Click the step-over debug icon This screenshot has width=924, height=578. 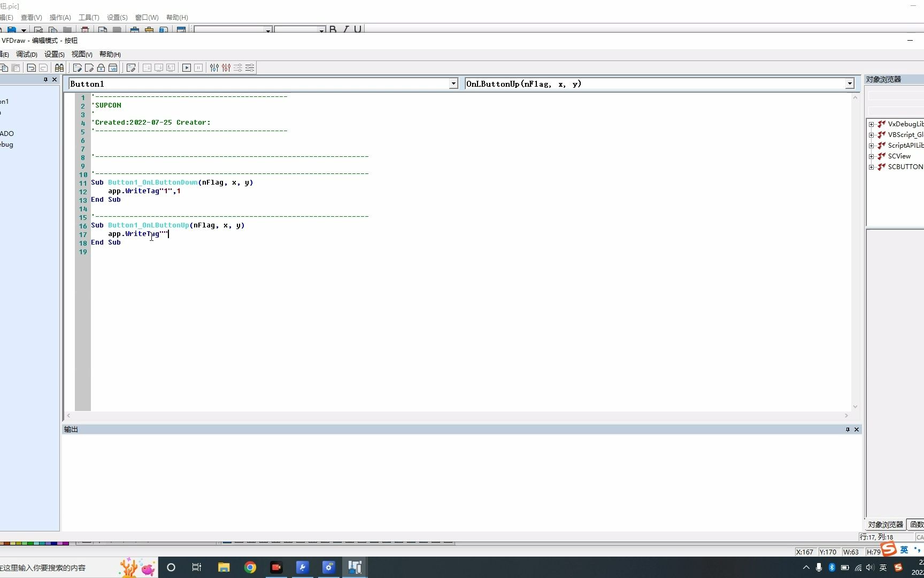click(159, 68)
